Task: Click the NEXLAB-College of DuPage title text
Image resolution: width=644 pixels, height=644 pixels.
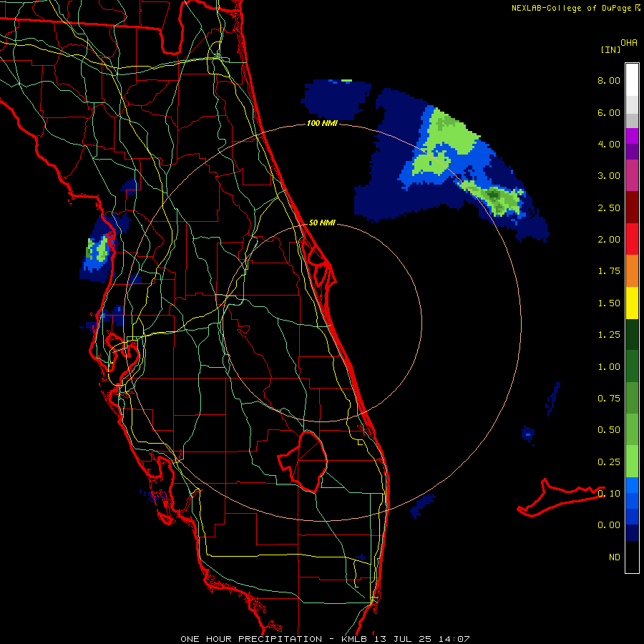Action: 571,8
